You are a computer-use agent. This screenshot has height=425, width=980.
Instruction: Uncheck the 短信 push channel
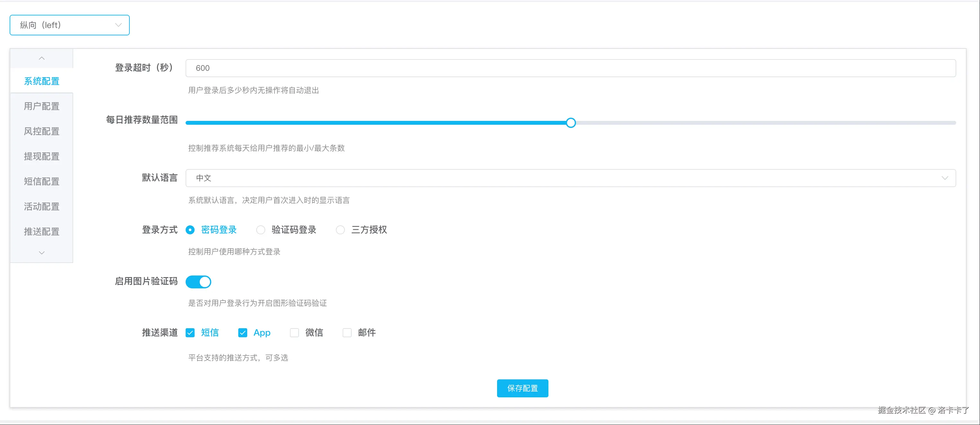tap(190, 333)
